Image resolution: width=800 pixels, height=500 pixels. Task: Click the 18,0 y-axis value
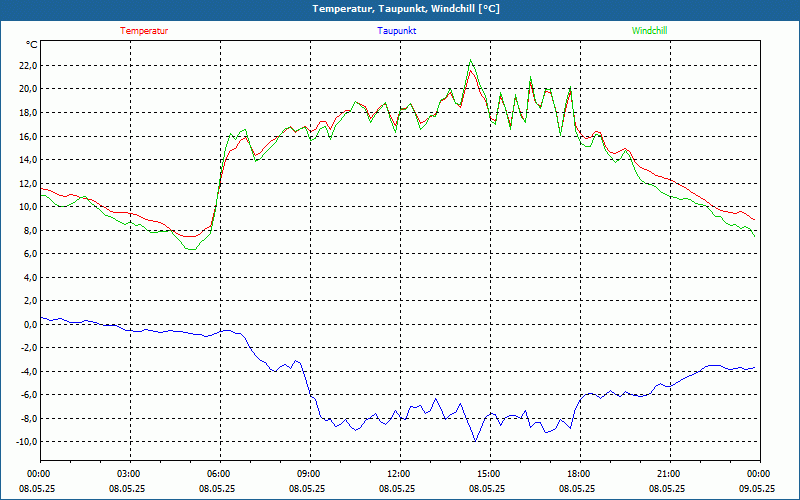[29, 112]
